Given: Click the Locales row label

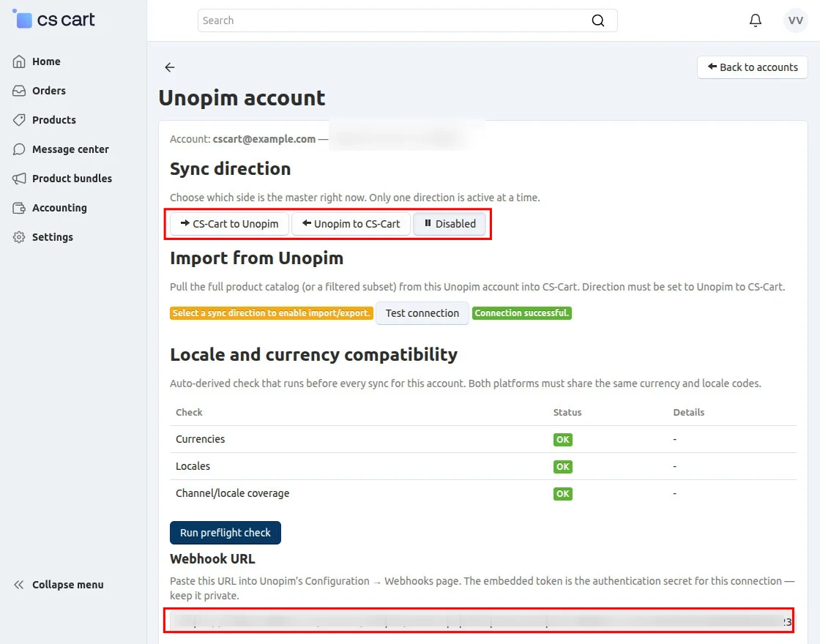Looking at the screenshot, I should coord(193,466).
